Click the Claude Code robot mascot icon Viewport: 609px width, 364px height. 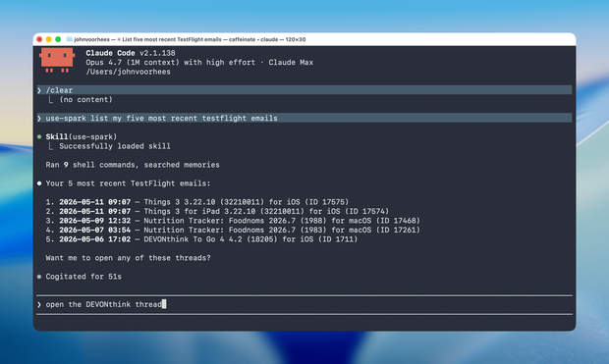pyautogui.click(x=57, y=60)
